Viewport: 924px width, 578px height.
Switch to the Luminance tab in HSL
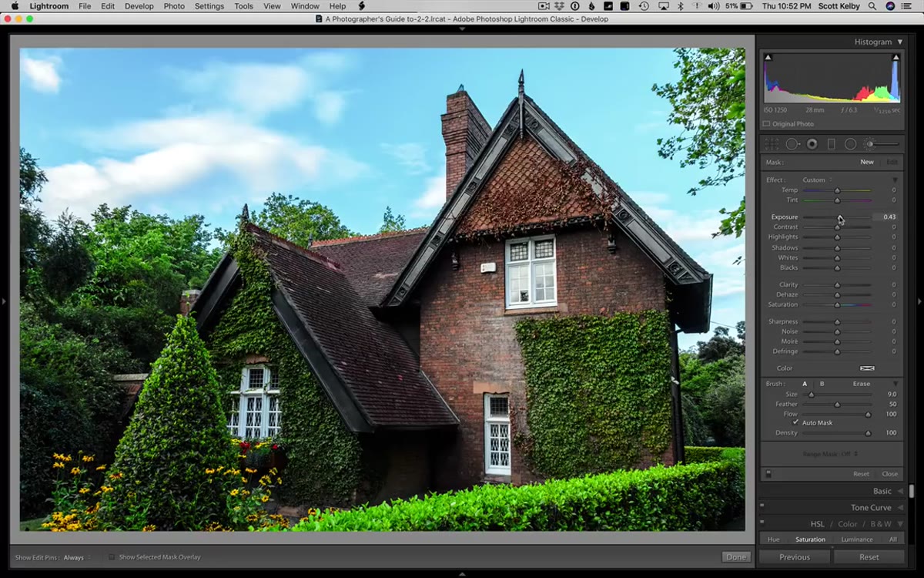857,539
